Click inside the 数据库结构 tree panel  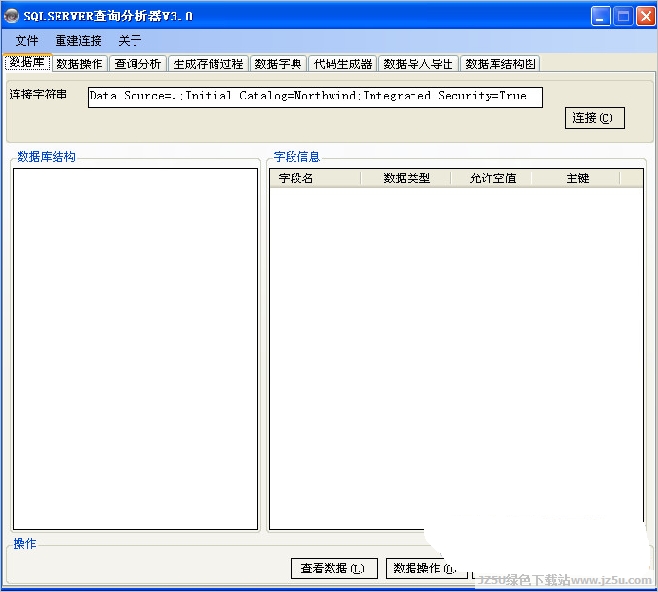click(x=136, y=349)
